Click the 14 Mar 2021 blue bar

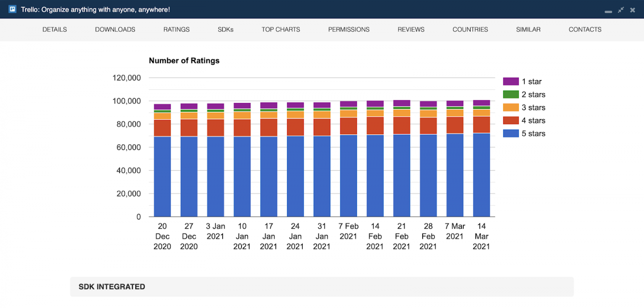481,175
